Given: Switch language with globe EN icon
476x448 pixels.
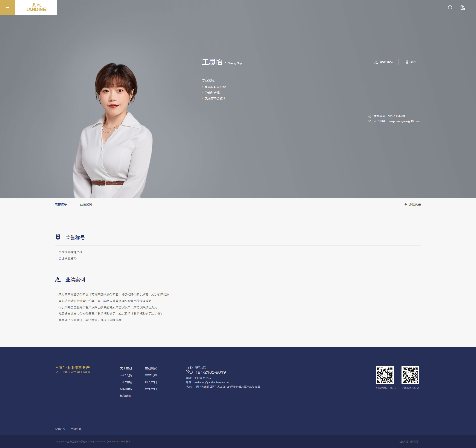Looking at the screenshot, I should click(462, 8).
